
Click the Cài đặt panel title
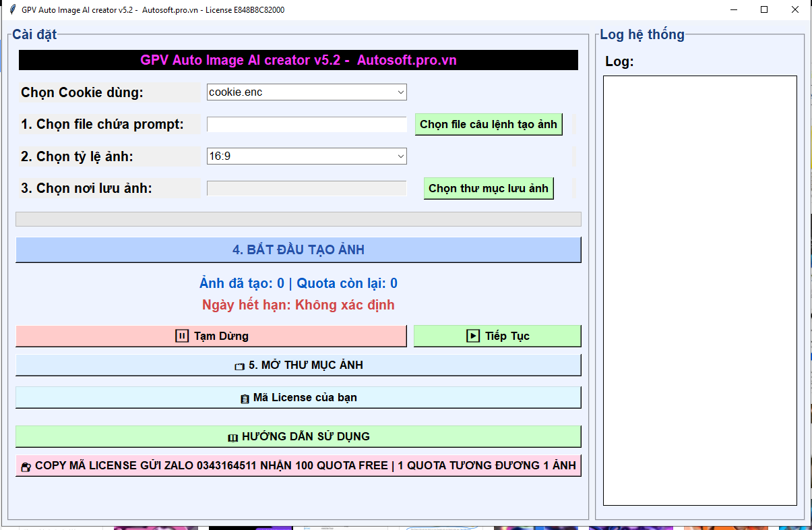34,34
